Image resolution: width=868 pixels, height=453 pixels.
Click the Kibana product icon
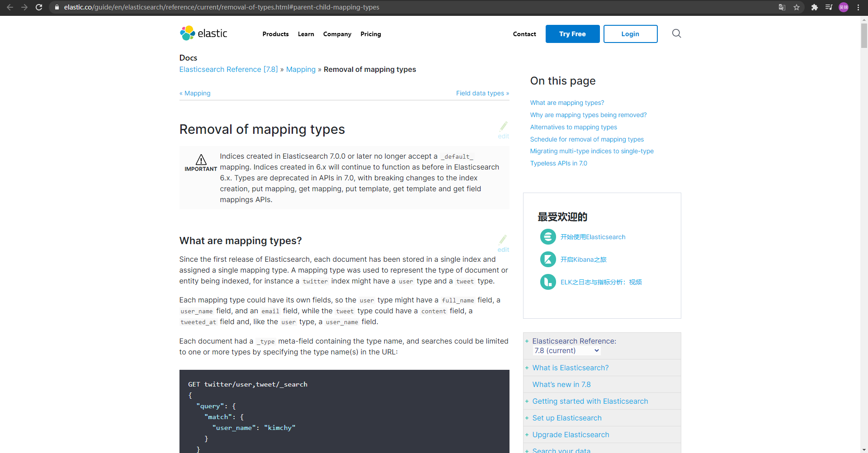(x=548, y=259)
